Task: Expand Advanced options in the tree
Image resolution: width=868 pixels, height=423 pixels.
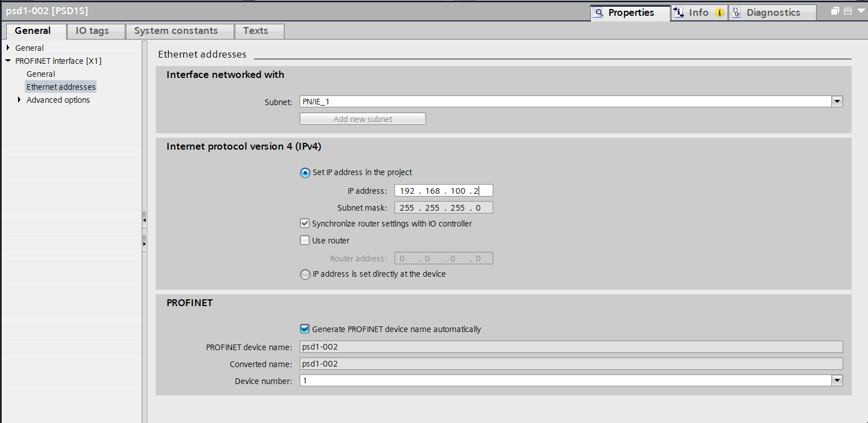Action: [19, 100]
